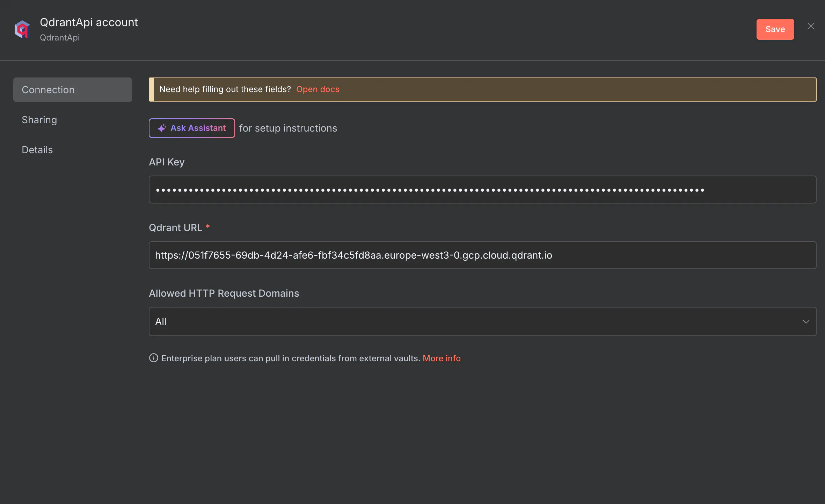825x504 pixels.
Task: Select the QdrantApi account title
Action: [89, 22]
